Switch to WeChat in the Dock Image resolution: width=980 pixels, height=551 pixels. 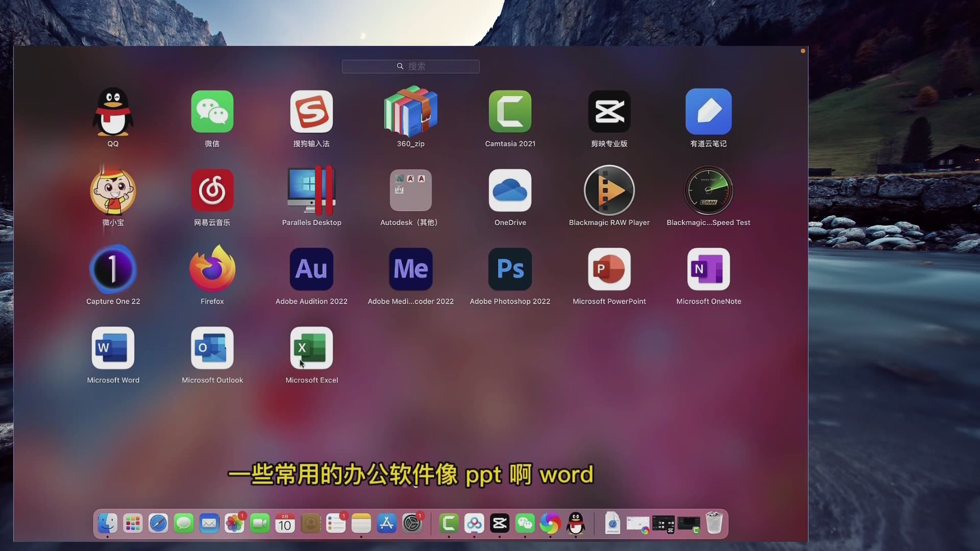pos(525,523)
